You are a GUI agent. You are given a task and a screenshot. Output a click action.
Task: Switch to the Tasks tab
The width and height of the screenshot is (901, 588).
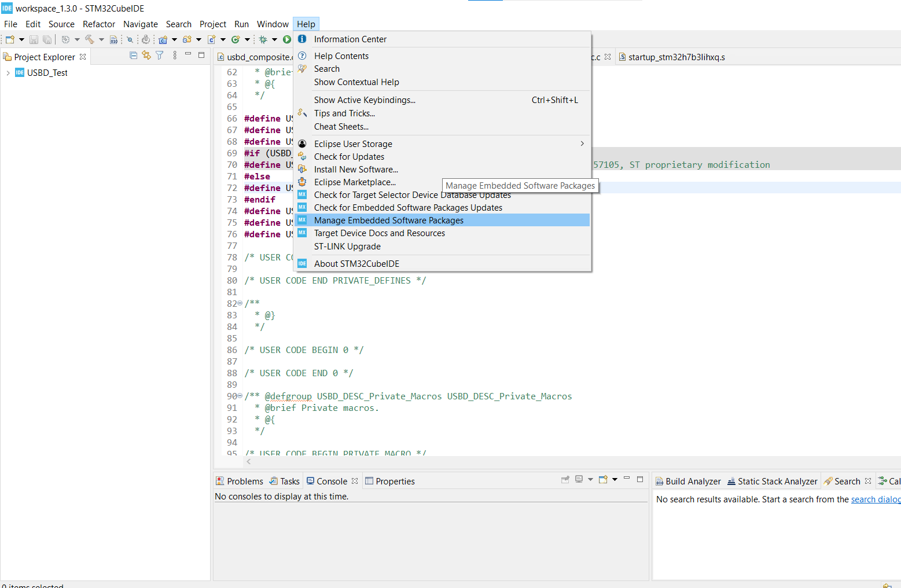click(284, 482)
